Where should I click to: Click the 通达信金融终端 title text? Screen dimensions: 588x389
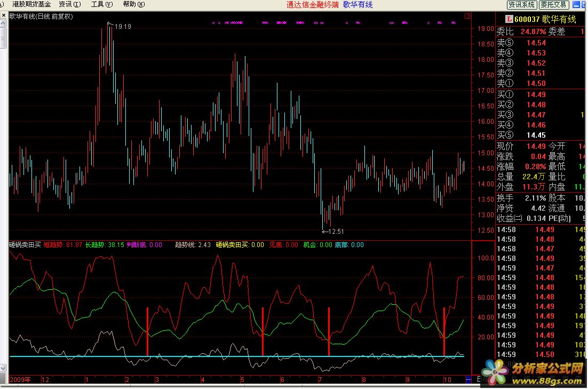[313, 4]
